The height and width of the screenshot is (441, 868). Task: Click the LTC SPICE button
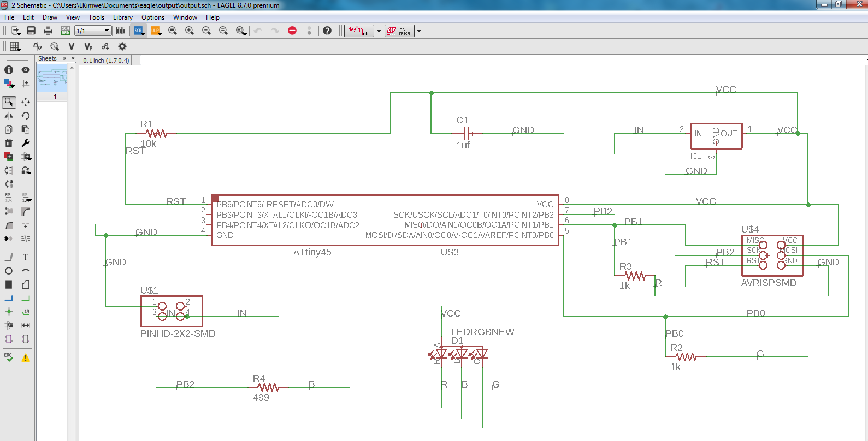(399, 31)
